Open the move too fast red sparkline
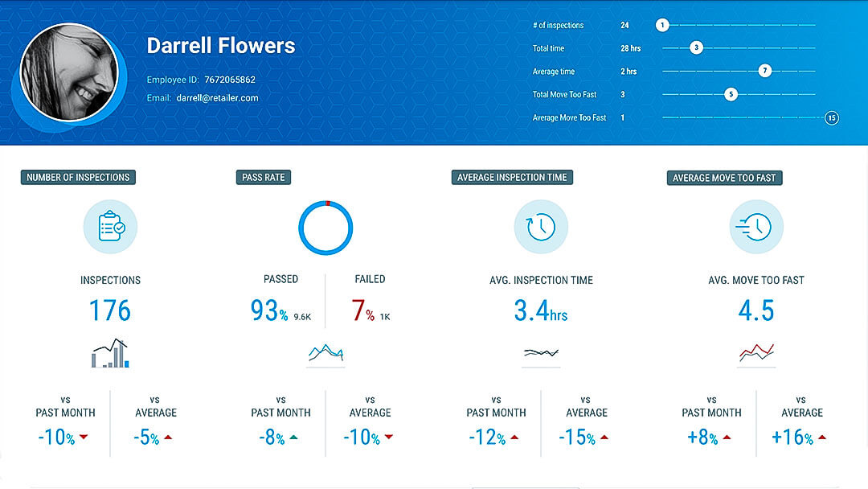Image resolution: width=868 pixels, height=489 pixels. (756, 352)
